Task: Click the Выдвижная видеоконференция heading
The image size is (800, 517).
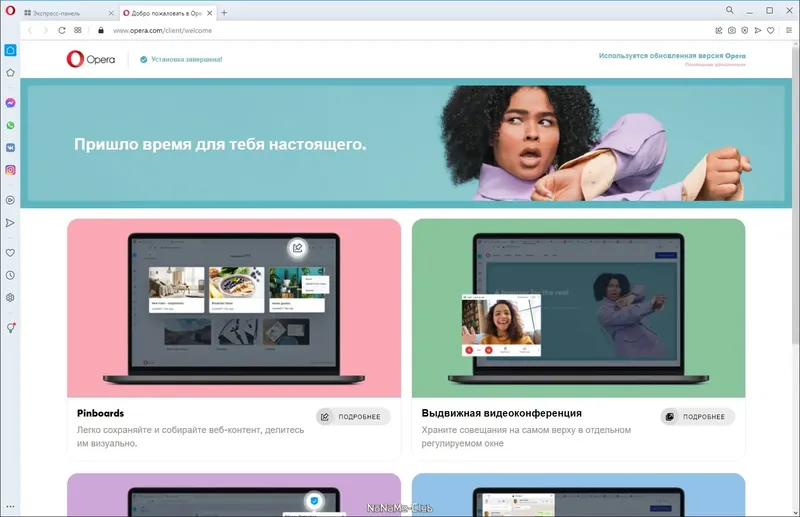Action: [x=502, y=413]
